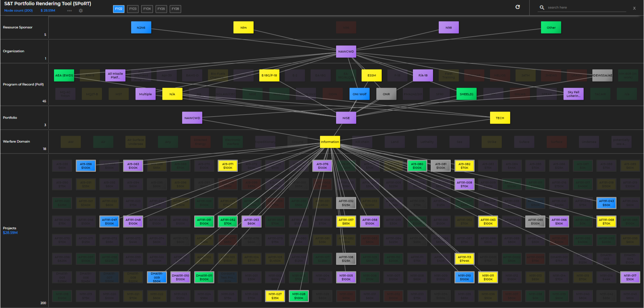Switch to the FY25 tab

tap(161, 9)
